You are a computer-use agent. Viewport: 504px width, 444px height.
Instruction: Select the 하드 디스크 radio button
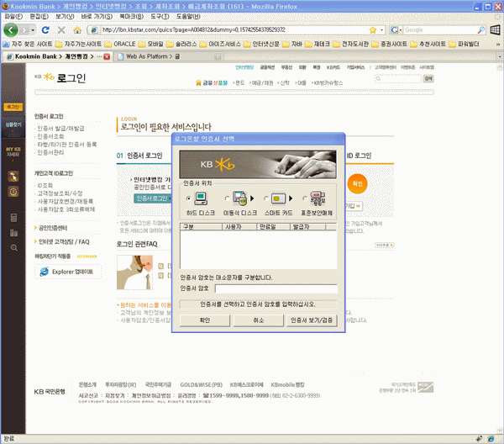(x=189, y=198)
